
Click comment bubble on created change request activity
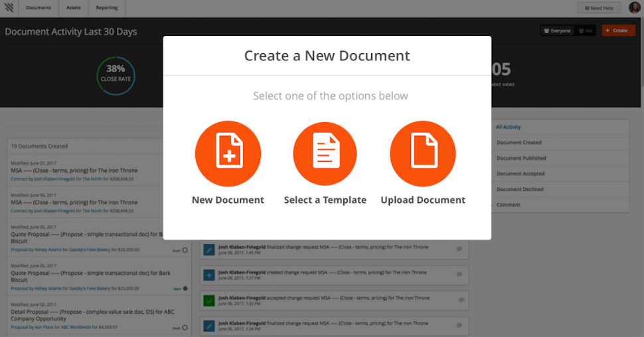pos(459,275)
